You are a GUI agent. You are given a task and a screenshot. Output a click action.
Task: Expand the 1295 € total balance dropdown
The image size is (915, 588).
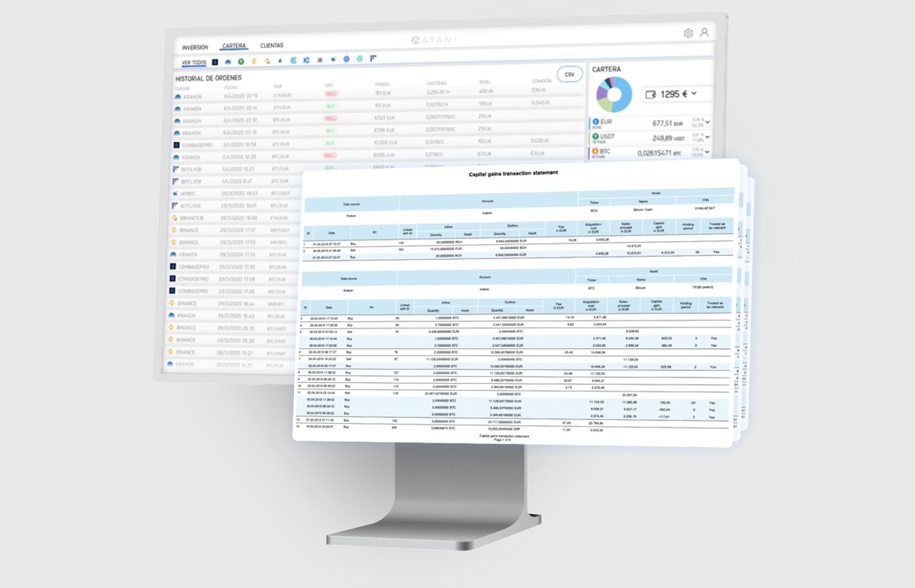pos(694,94)
